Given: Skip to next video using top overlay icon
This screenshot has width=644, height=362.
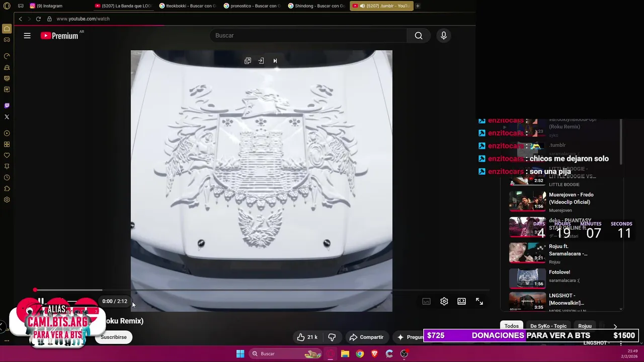Looking at the screenshot, I should pos(275,61).
